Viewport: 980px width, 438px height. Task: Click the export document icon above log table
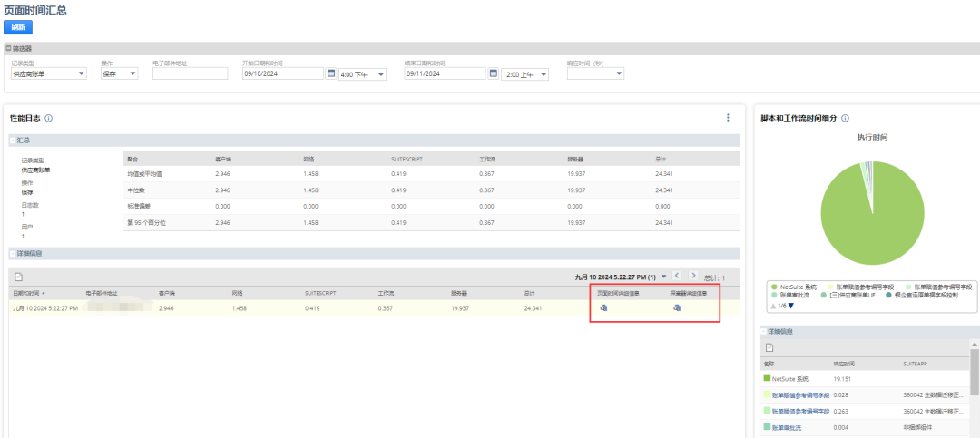coord(18,277)
